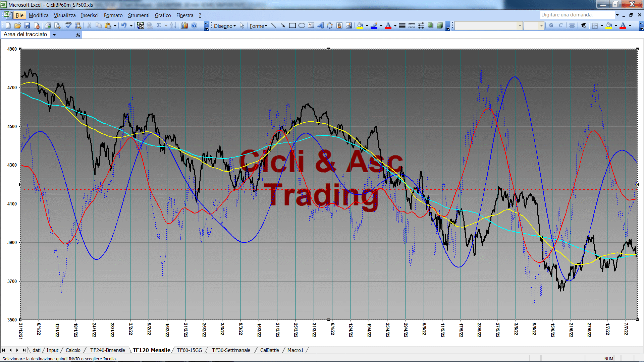The width and height of the screenshot is (644, 362).
Task: Click the Euro currency format icon
Action: pos(584,25)
